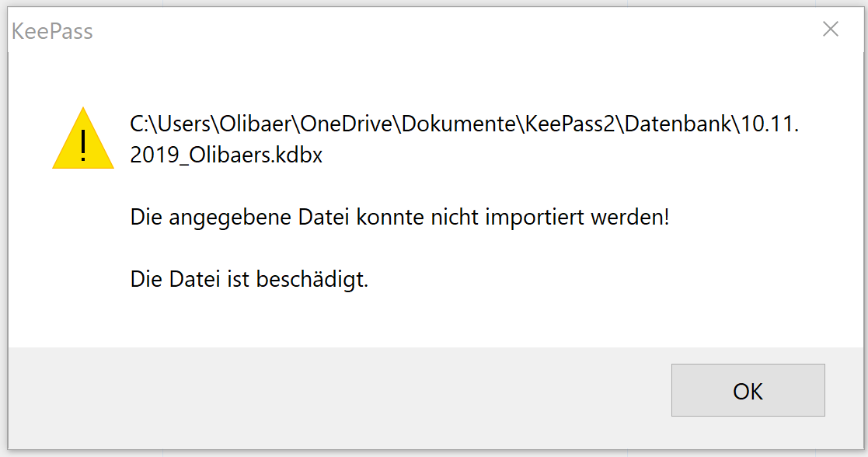The height and width of the screenshot is (457, 868).
Task: Click the 2019_Olibaers.kdbx filename text
Action: click(226, 155)
